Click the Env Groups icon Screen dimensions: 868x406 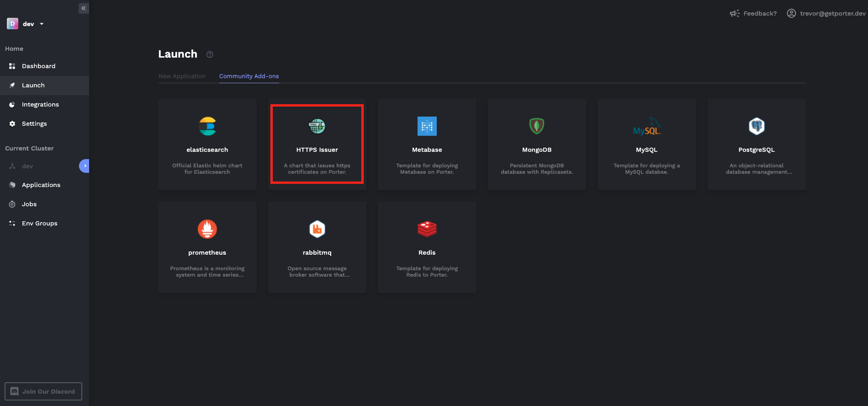tap(12, 224)
